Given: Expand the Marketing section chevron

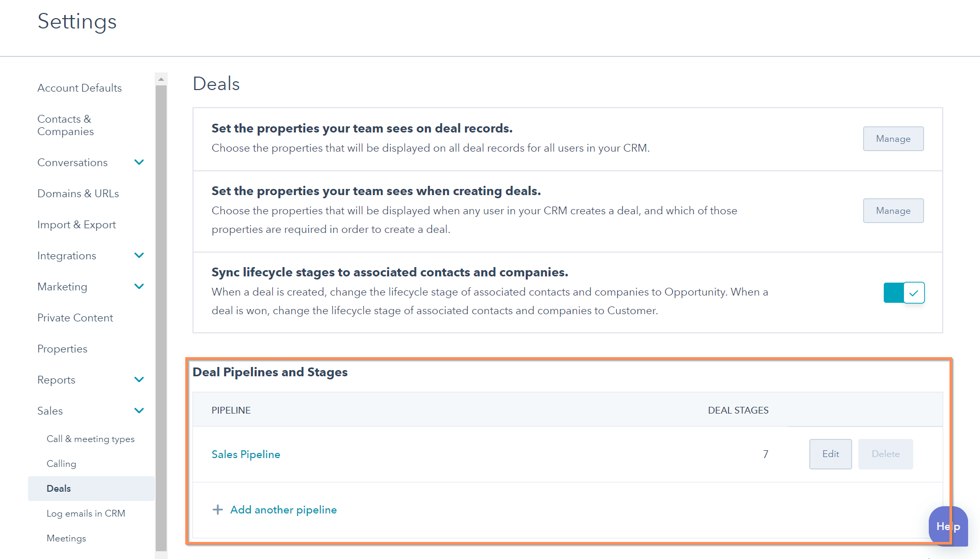Looking at the screenshot, I should coord(139,287).
